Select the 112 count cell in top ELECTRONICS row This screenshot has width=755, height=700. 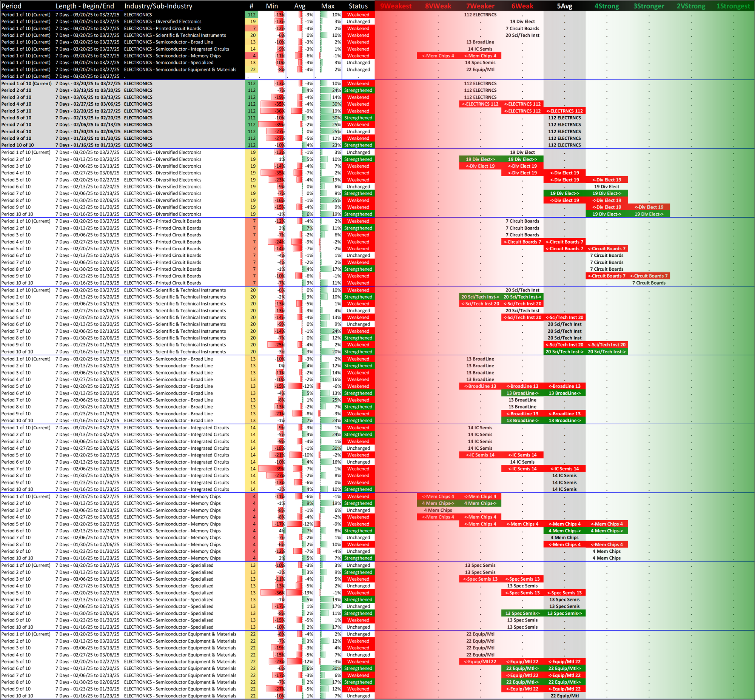click(x=251, y=15)
